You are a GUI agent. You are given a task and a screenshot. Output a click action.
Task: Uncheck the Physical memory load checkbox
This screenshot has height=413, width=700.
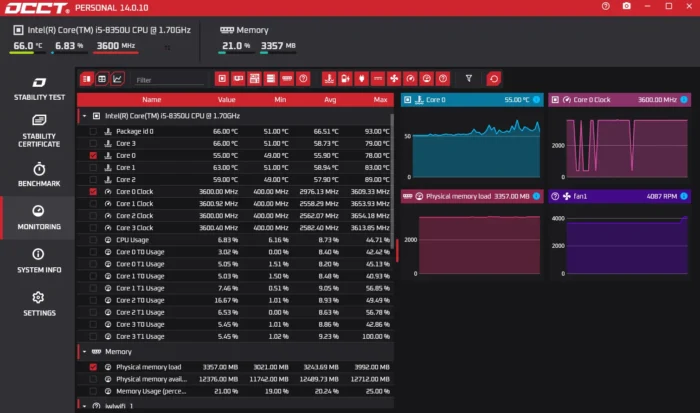[x=93, y=367]
